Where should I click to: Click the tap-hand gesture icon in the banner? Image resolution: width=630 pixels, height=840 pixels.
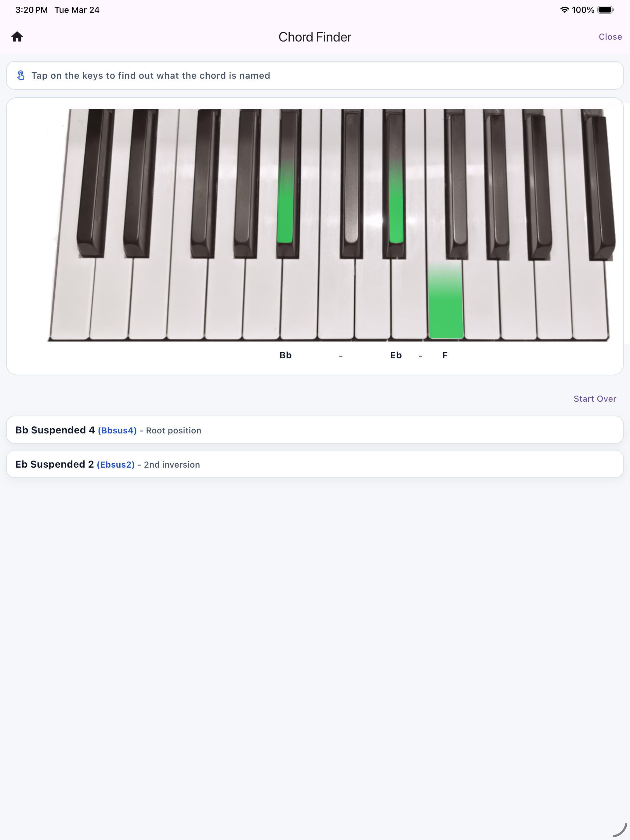click(x=21, y=75)
